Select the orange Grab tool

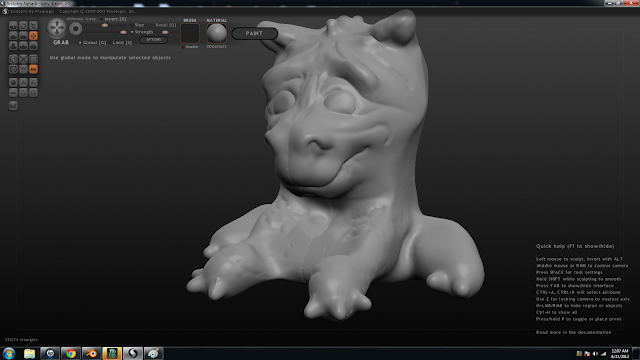tap(33, 36)
